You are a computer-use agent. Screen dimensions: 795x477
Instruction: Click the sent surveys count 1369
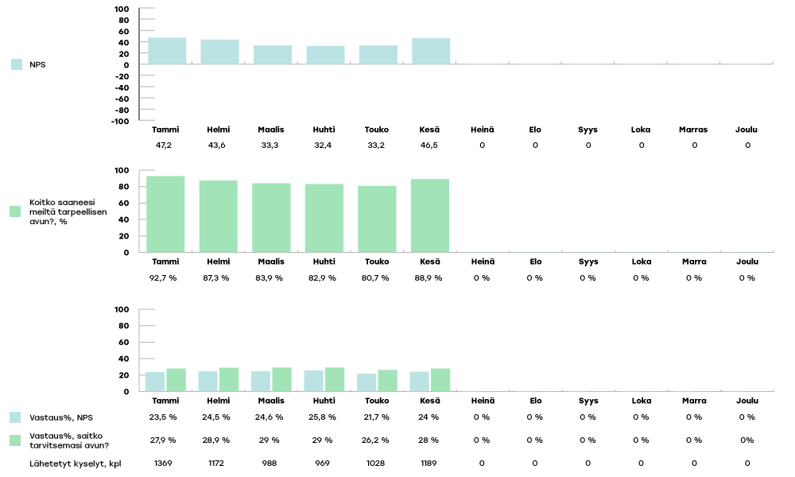163,463
